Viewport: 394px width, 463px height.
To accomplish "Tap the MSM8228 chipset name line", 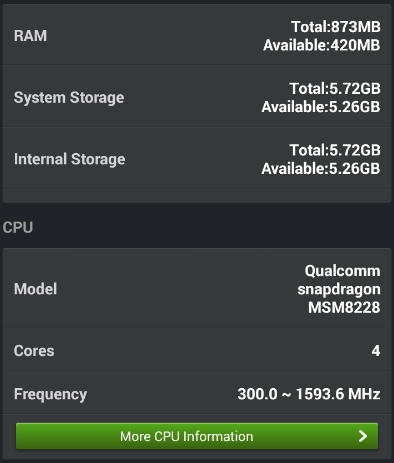I will click(x=344, y=307).
